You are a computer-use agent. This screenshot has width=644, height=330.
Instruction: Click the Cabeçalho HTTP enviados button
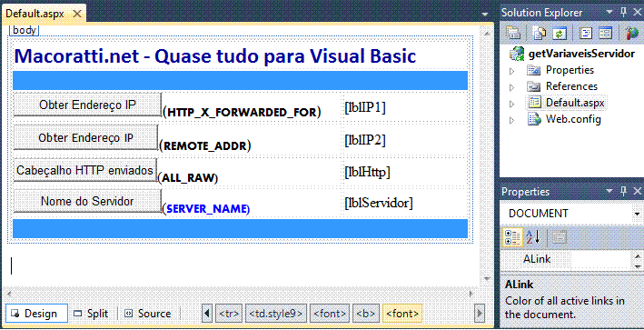coord(85,170)
